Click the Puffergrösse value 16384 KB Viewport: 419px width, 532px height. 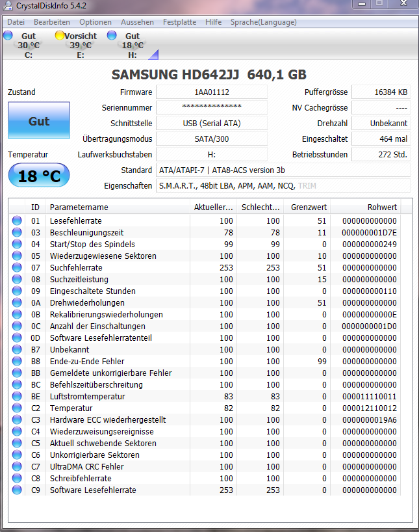[381, 92]
